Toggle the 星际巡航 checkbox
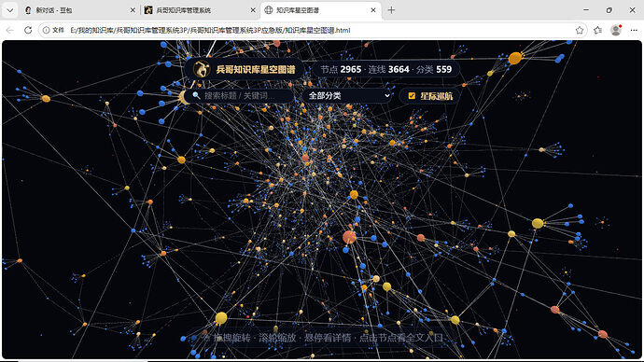This screenshot has width=644, height=362. pyautogui.click(x=412, y=95)
